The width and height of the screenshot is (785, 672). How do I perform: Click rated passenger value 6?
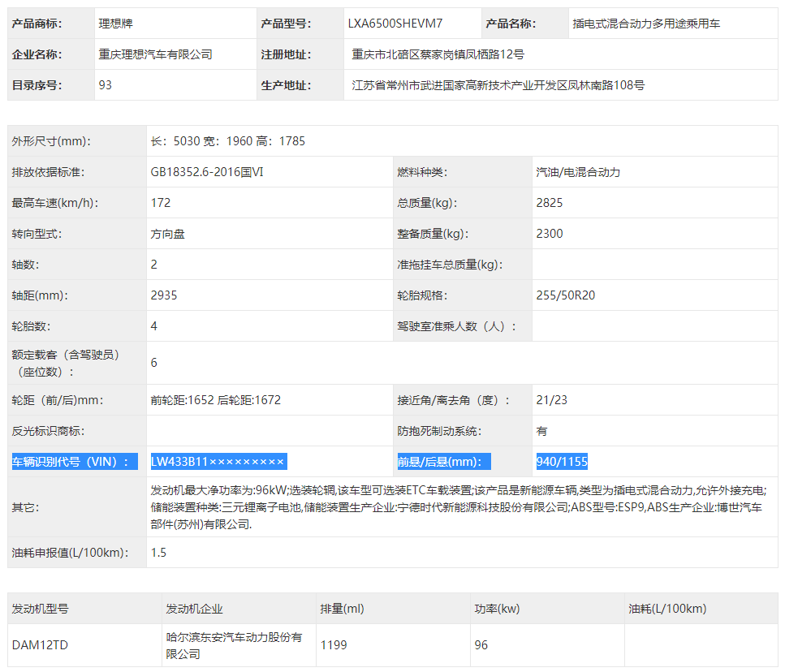[x=154, y=363]
